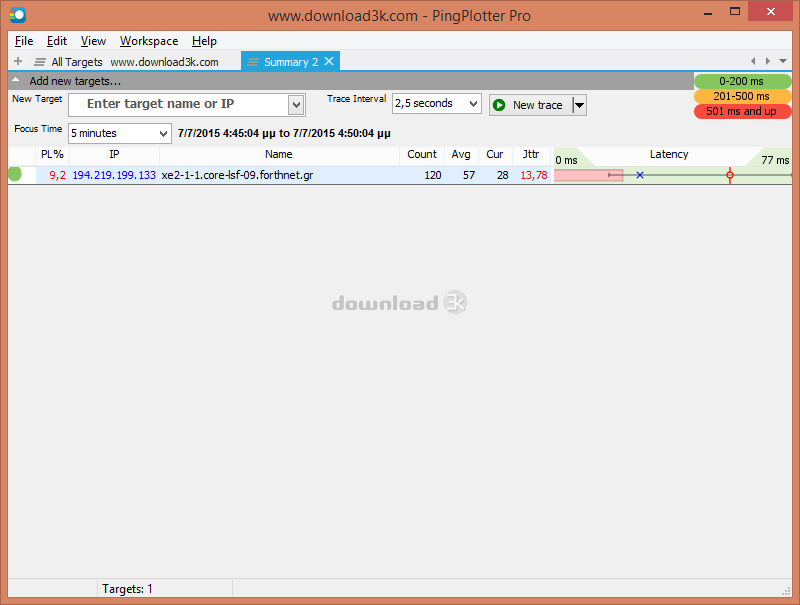
Task: Click the 77 ms latency scale label
Action: [775, 160]
